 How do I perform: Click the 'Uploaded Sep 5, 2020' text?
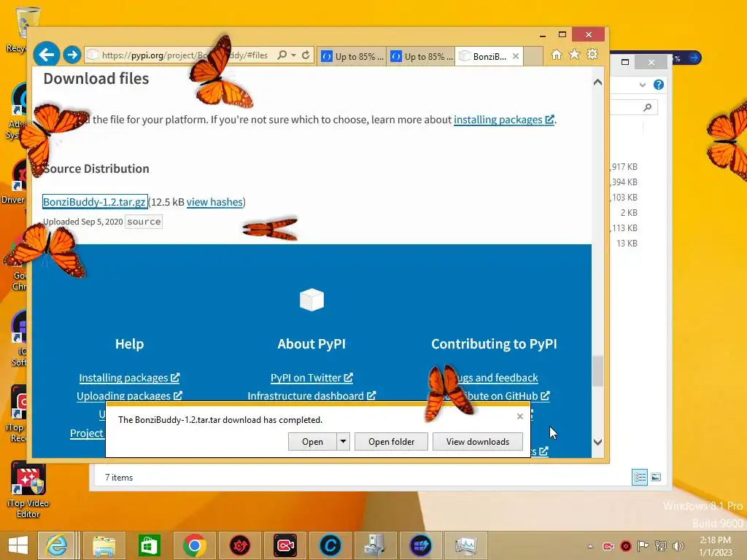[83, 222]
